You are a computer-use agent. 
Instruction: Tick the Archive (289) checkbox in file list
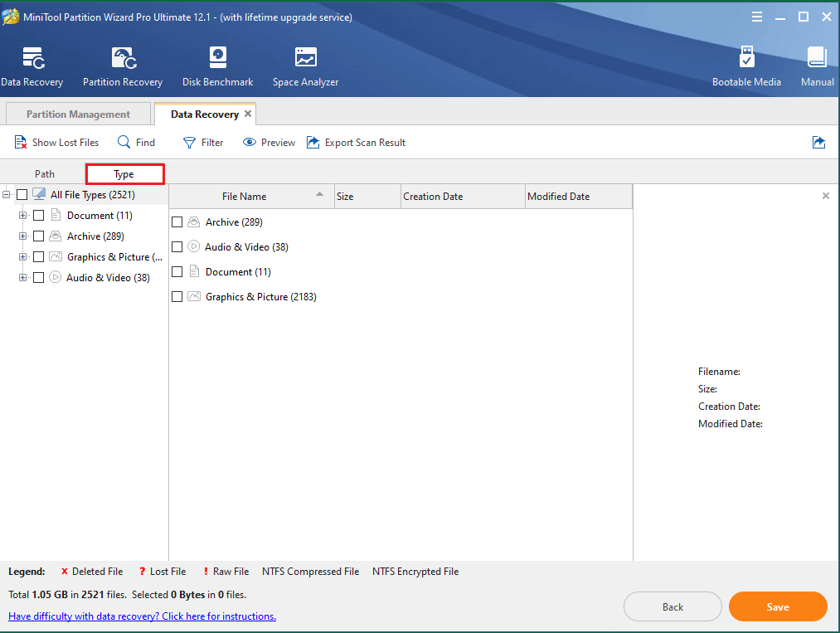click(x=177, y=222)
